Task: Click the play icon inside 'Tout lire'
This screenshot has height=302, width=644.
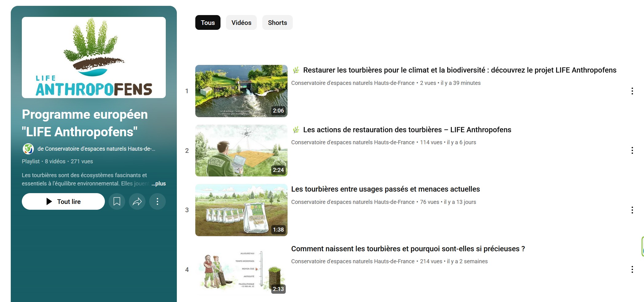Action: (x=49, y=201)
